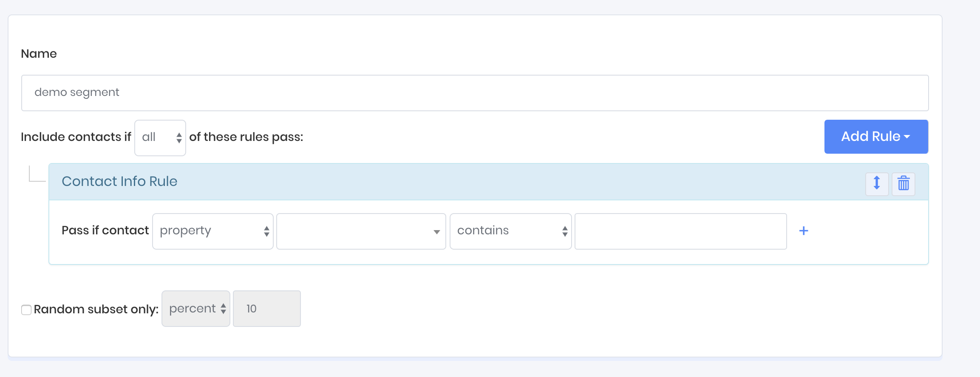980x377 pixels.
Task: Delete the Contact Info Rule via trash icon
Action: [903, 183]
